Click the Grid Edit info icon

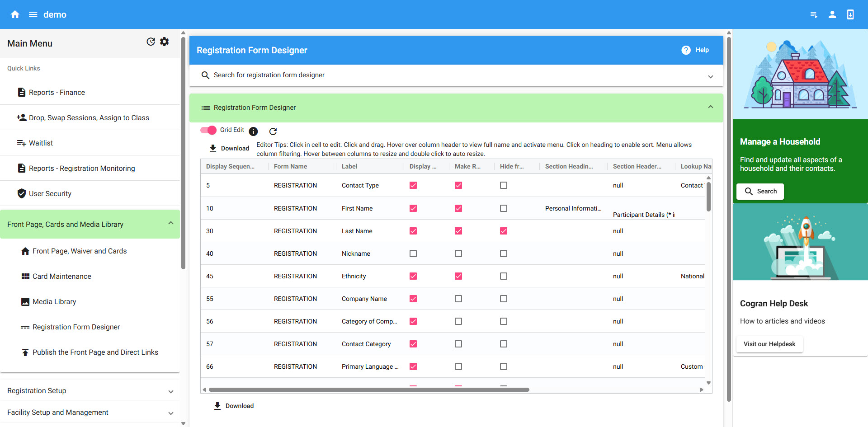pos(253,131)
